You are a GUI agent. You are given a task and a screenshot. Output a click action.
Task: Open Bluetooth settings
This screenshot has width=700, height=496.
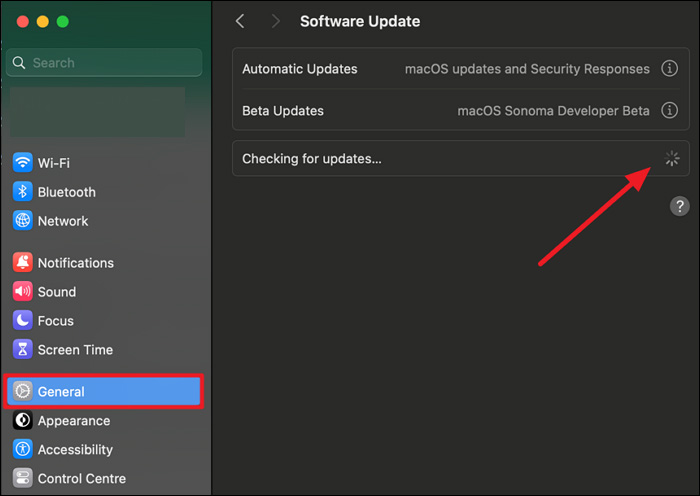coord(103,192)
